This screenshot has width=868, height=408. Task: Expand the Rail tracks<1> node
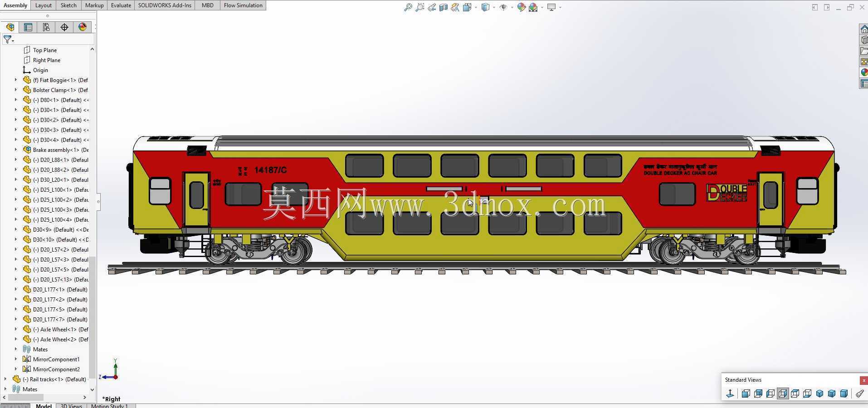pyautogui.click(x=5, y=379)
